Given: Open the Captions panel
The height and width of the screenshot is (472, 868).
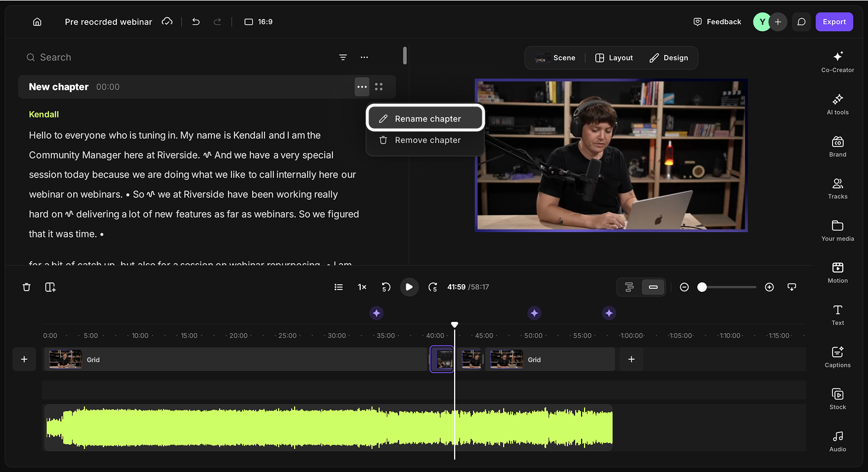Looking at the screenshot, I should [837, 357].
